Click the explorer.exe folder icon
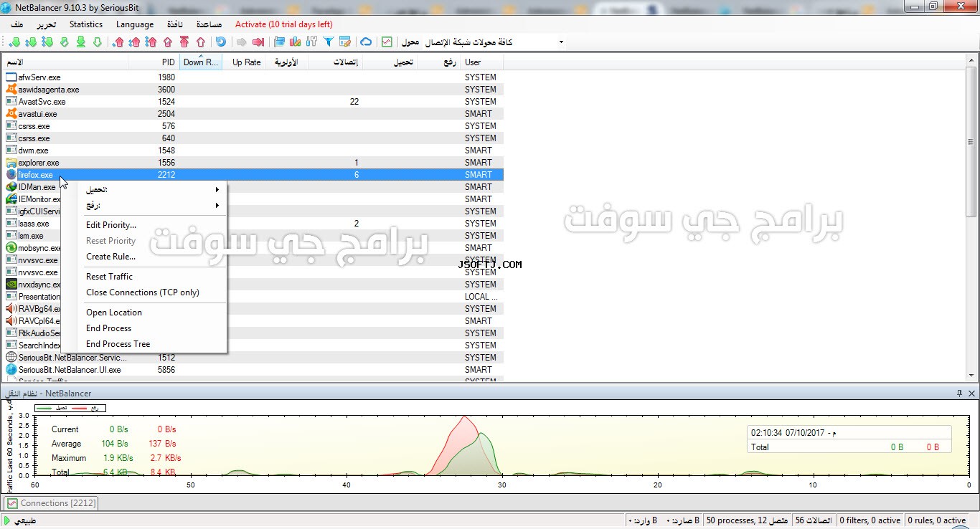This screenshot has height=529, width=980. tap(11, 163)
